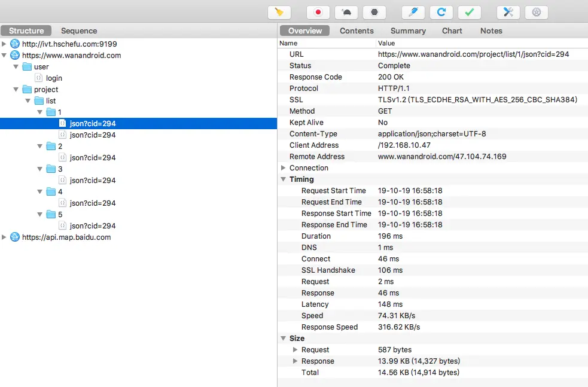
Task: Open the Notes tab
Action: click(x=491, y=31)
